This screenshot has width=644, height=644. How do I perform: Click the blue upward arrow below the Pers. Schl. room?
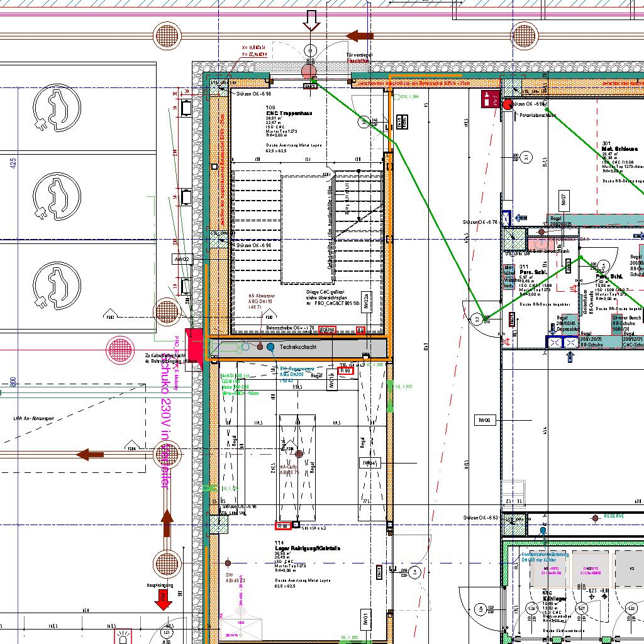click(x=570, y=357)
